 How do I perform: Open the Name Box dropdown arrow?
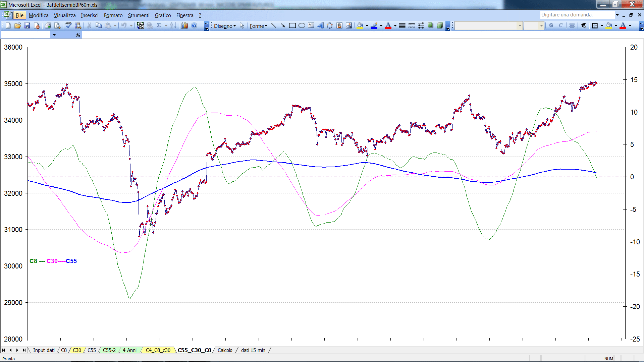(54, 35)
